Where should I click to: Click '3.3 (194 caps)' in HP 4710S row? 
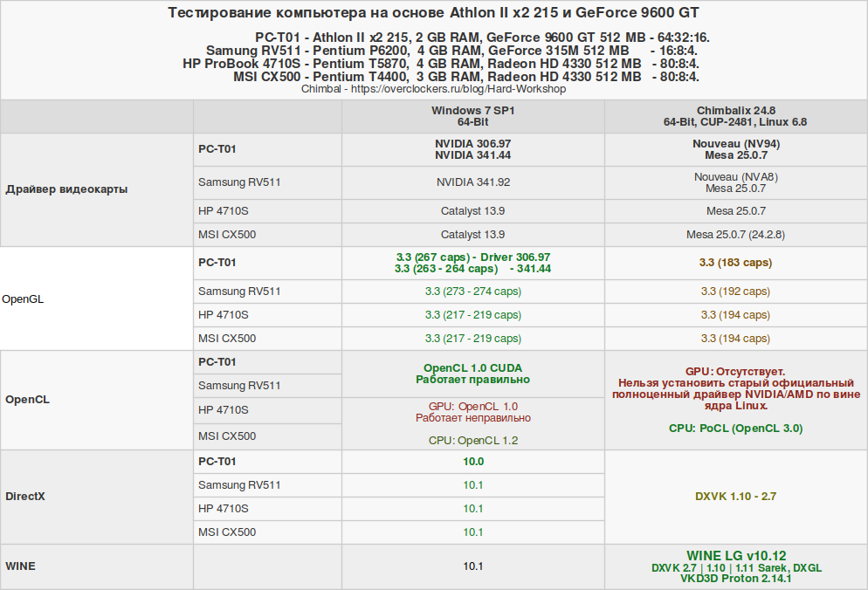[x=735, y=315]
